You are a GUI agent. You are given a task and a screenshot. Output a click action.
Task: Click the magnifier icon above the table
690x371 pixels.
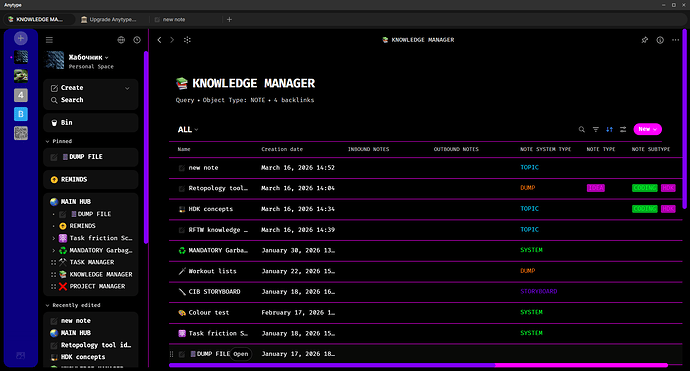coord(582,129)
